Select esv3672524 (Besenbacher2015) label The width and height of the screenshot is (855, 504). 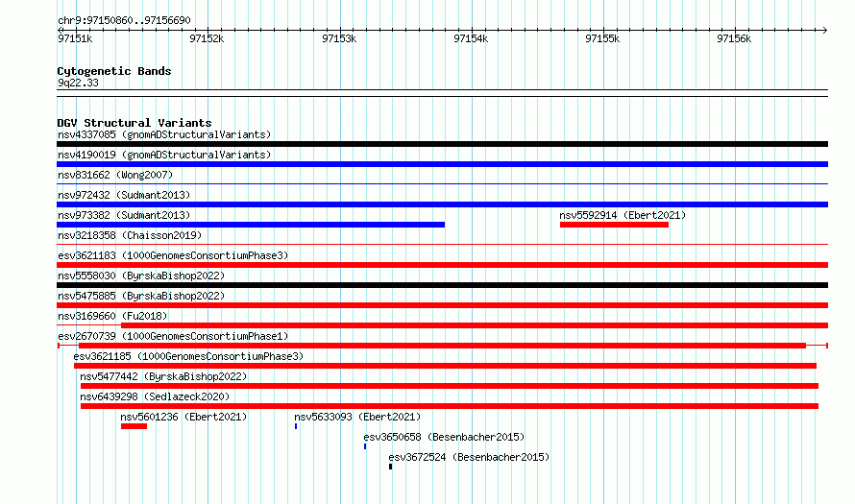coord(469,457)
